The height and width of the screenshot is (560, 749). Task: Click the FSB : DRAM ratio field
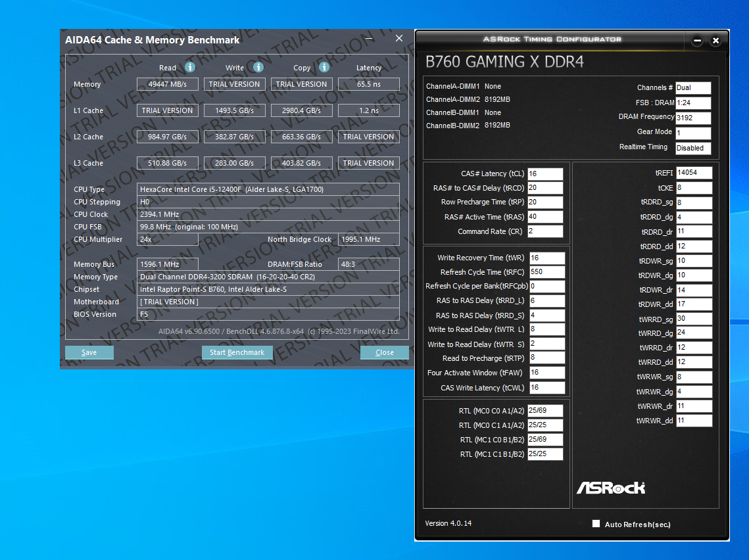pyautogui.click(x=693, y=103)
